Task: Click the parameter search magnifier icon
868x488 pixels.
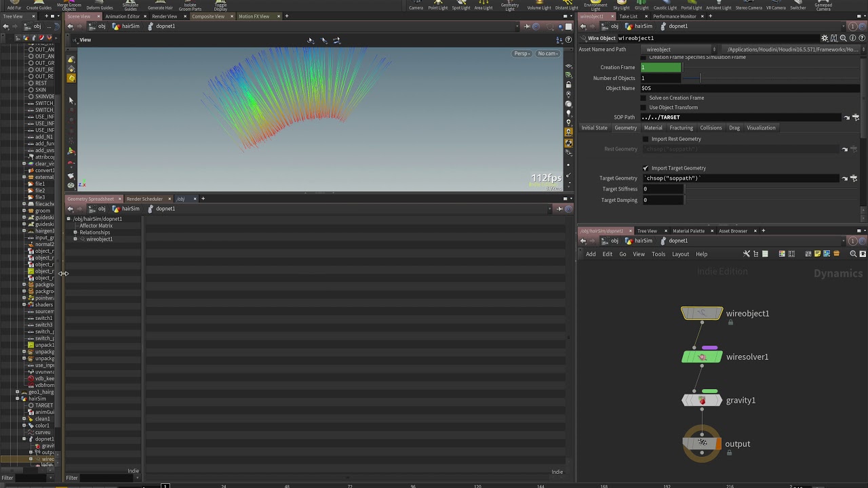Action: [x=843, y=38]
